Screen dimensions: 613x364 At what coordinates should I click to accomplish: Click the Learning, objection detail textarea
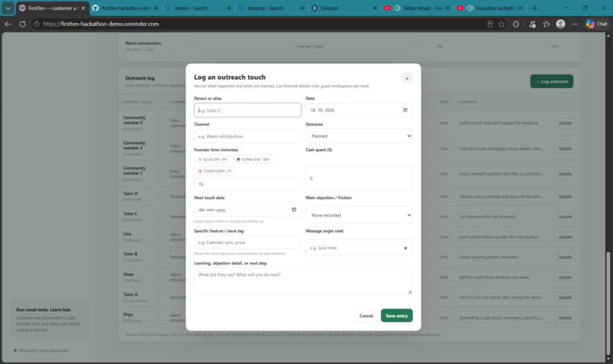point(303,281)
